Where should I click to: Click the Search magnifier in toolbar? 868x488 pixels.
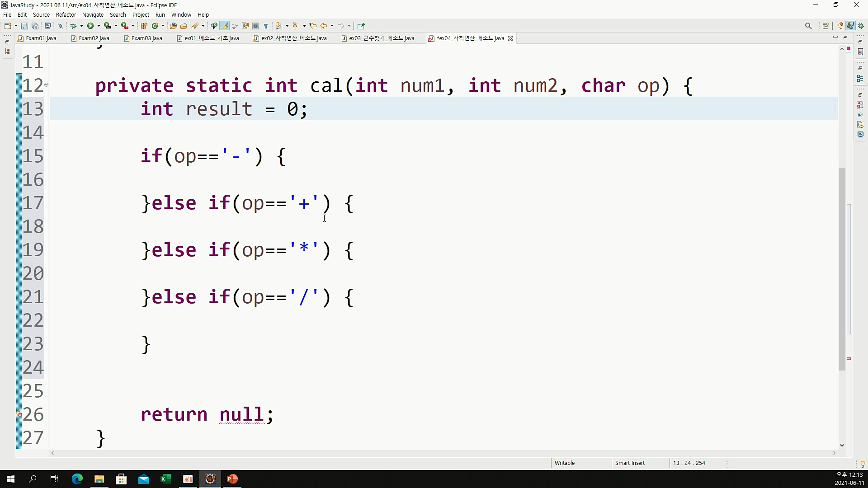[x=808, y=26]
